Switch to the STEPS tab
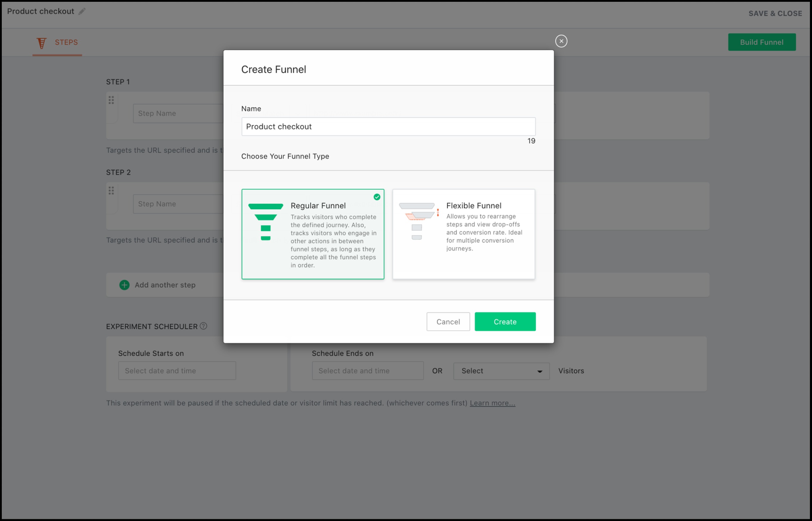Screen dimensions: 812x521 [x=66, y=42]
